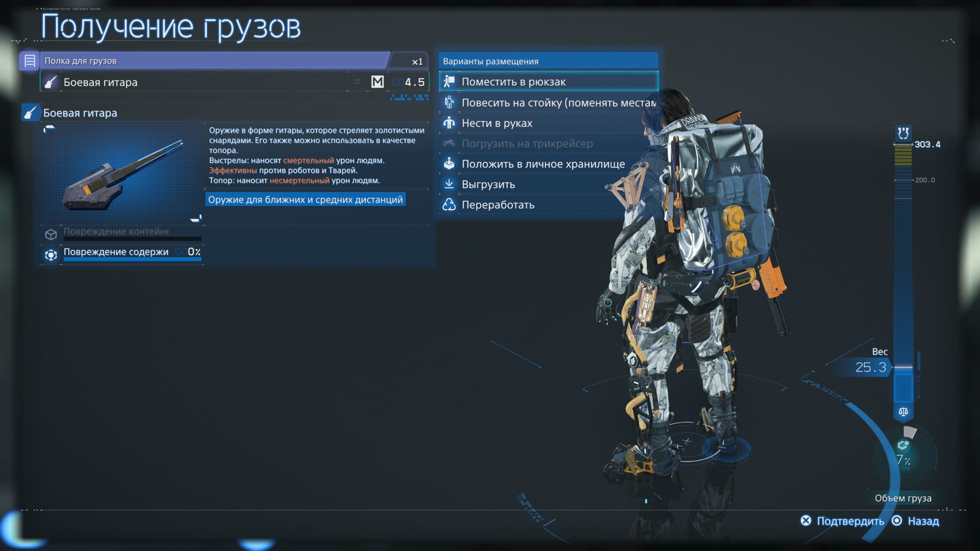The height and width of the screenshot is (551, 980).
Task: Click the 200.0 weight gauge mark
Action: (925, 180)
